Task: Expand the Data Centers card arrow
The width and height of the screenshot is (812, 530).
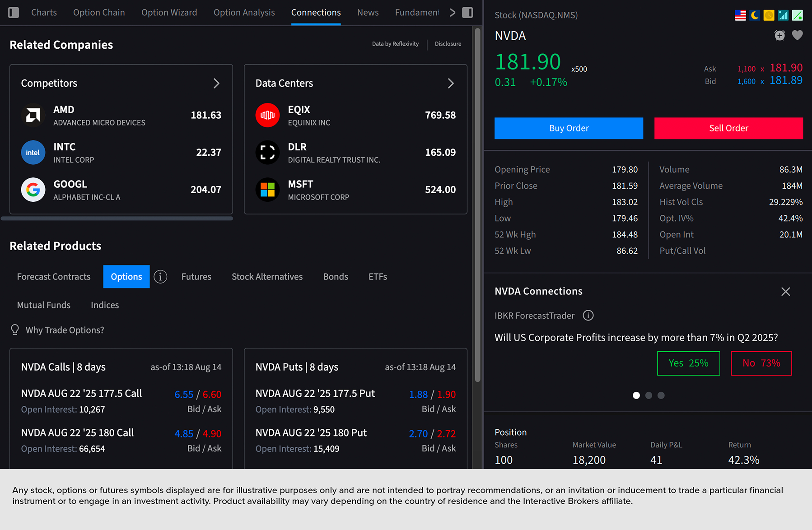Action: tap(450, 84)
